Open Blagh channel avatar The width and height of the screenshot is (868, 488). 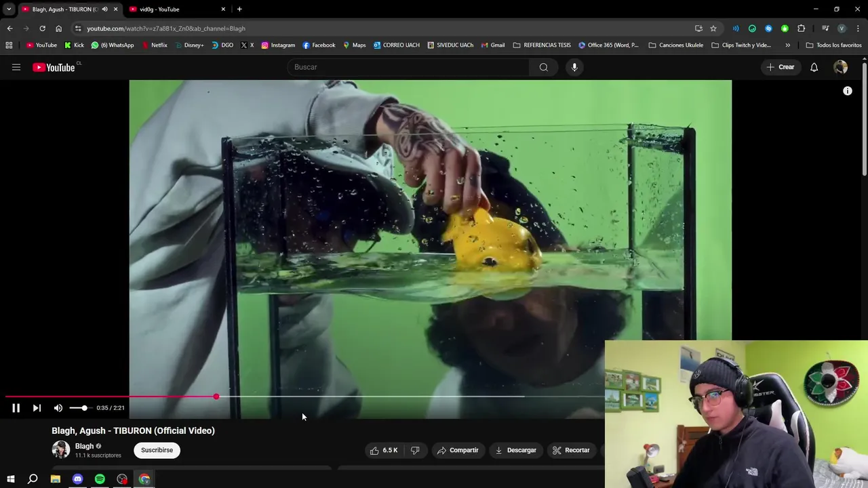click(x=61, y=450)
